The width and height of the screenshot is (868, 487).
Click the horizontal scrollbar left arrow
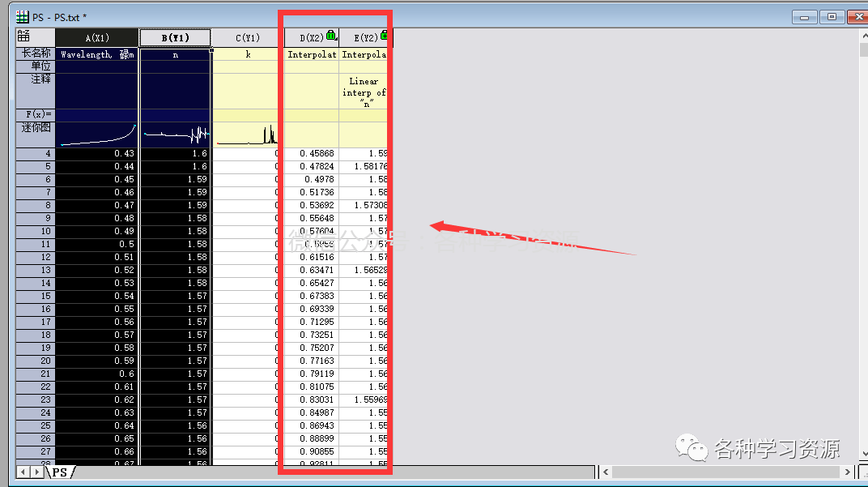point(604,472)
